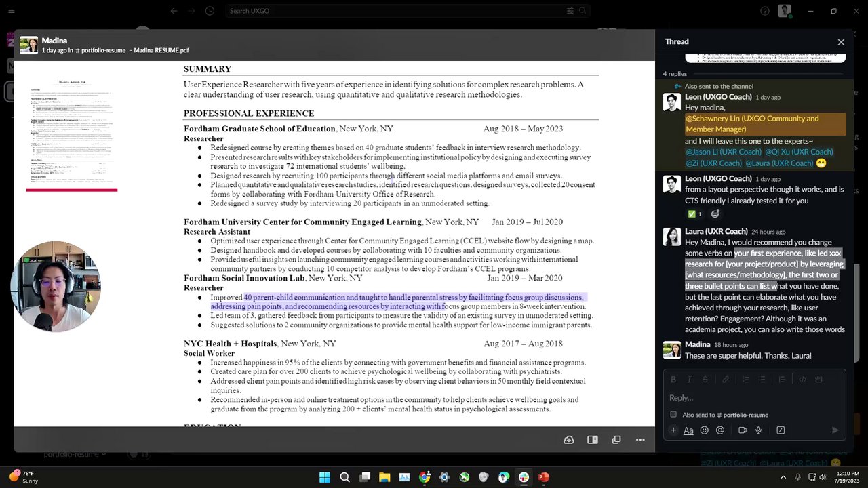The width and height of the screenshot is (868, 488).
Task: Select the resume page thumbnail
Action: pyautogui.click(x=72, y=131)
